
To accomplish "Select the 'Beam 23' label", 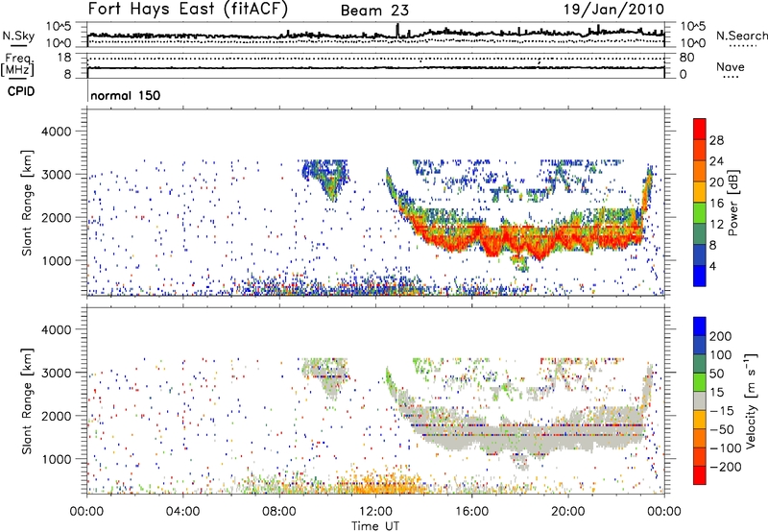I will tap(374, 11).
